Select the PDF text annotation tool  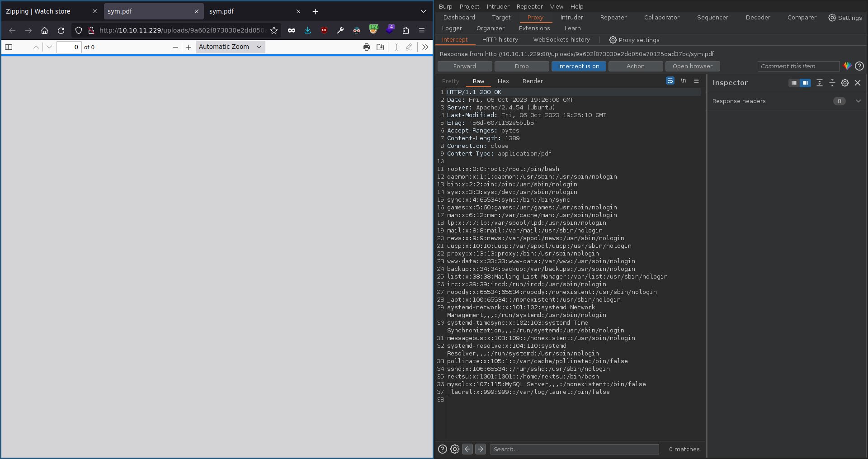pyautogui.click(x=396, y=47)
